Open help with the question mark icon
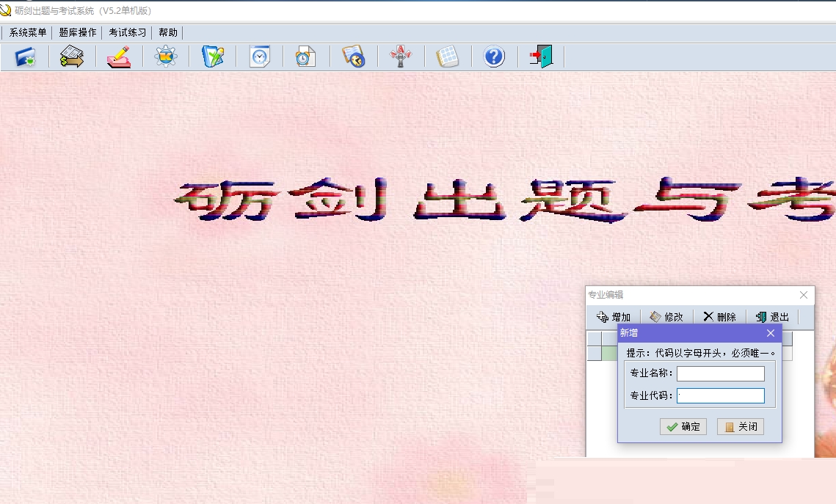The width and height of the screenshot is (836, 504). pyautogui.click(x=494, y=56)
